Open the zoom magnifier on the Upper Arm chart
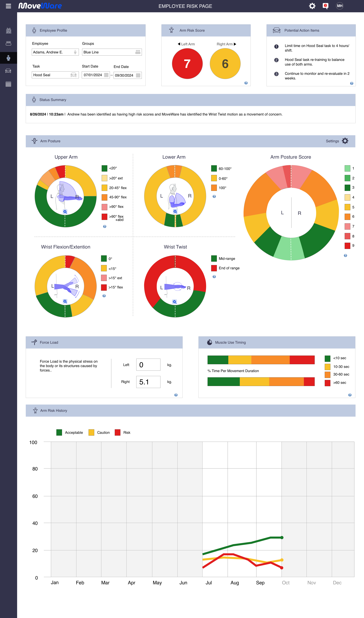364x618 pixels. pos(65,211)
